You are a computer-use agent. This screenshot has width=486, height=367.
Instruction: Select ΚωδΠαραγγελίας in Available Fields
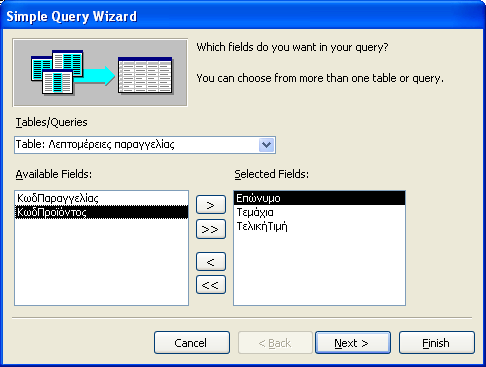pyautogui.click(x=101, y=198)
